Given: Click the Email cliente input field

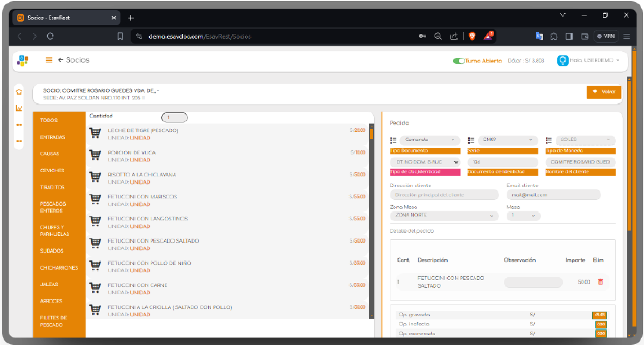Looking at the screenshot, I should click(x=553, y=195).
